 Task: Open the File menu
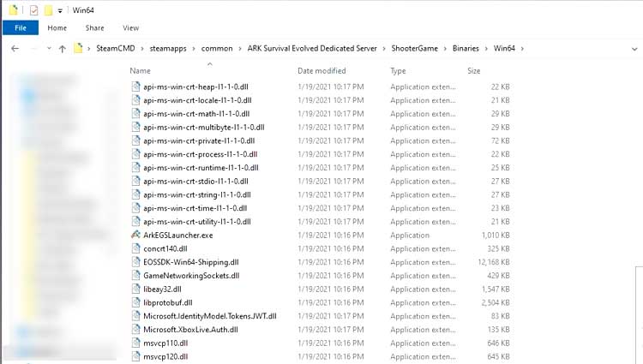21,28
